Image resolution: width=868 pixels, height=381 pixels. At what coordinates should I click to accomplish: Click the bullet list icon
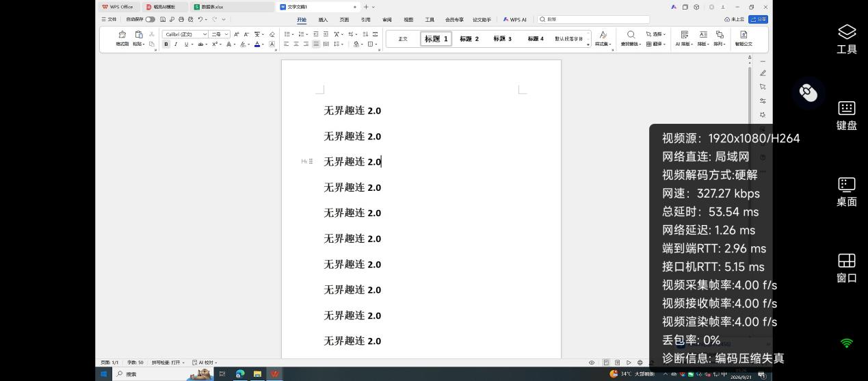(287, 34)
